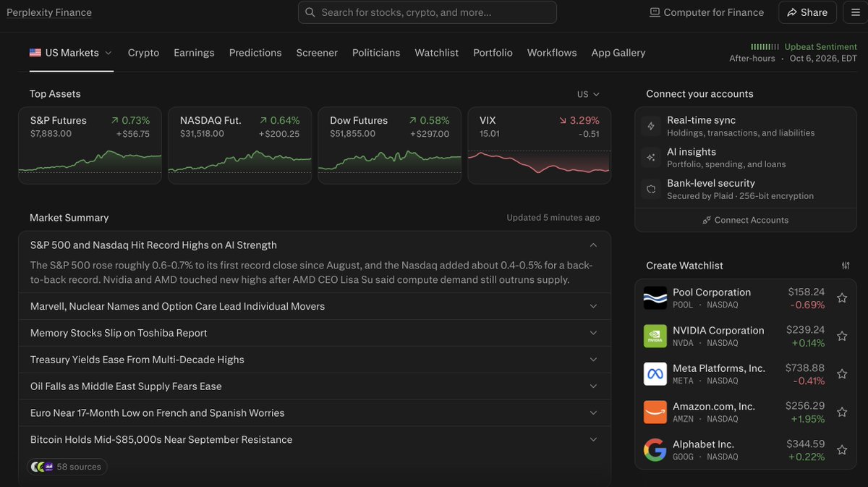Viewport: 868px width, 487px height.
Task: Click the Alphabet Google logo
Action: coord(655,450)
